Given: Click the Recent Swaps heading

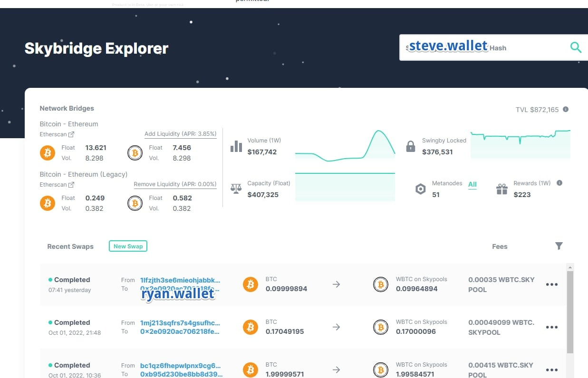Looking at the screenshot, I should [x=70, y=246].
